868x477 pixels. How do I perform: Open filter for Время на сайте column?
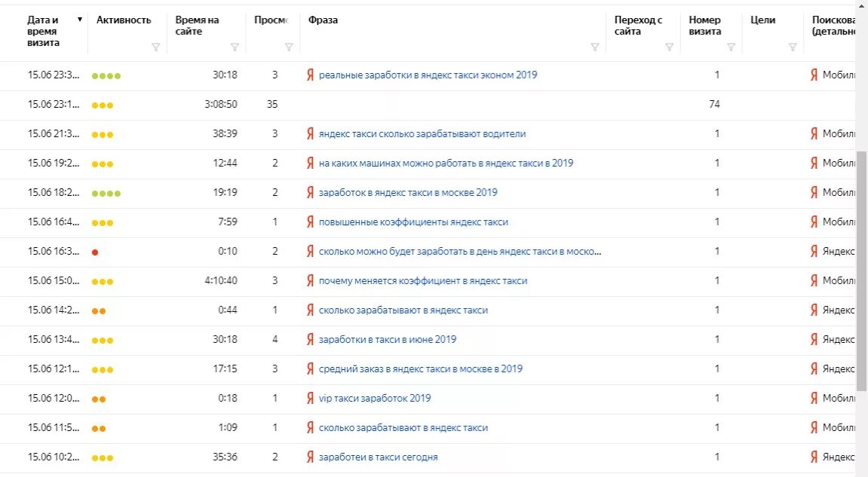[235, 47]
